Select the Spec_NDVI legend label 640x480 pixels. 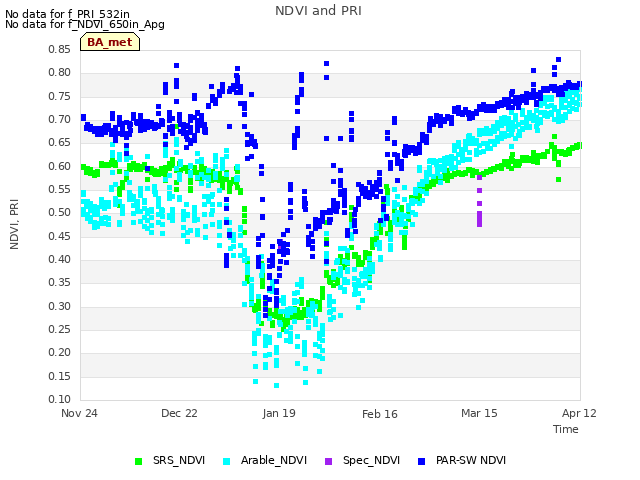click(x=371, y=460)
